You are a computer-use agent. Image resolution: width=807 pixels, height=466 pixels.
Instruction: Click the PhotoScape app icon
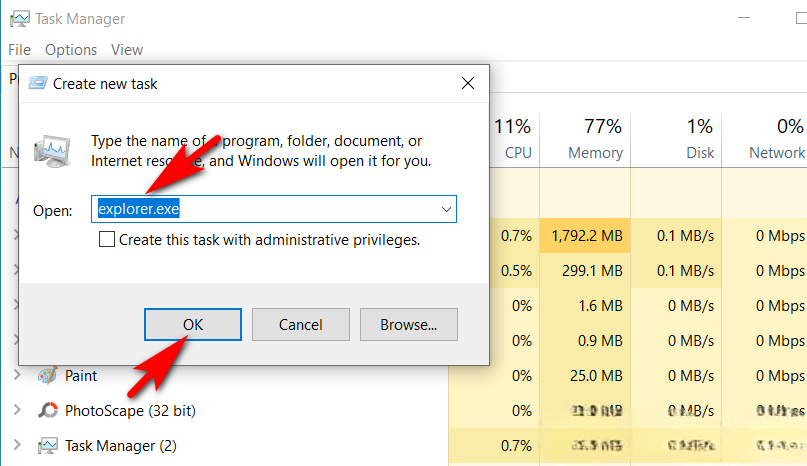click(x=48, y=410)
